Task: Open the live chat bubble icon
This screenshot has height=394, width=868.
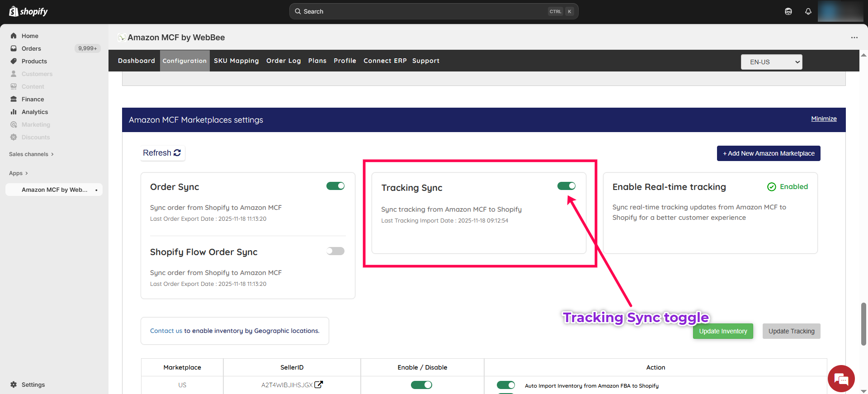Action: tap(841, 379)
